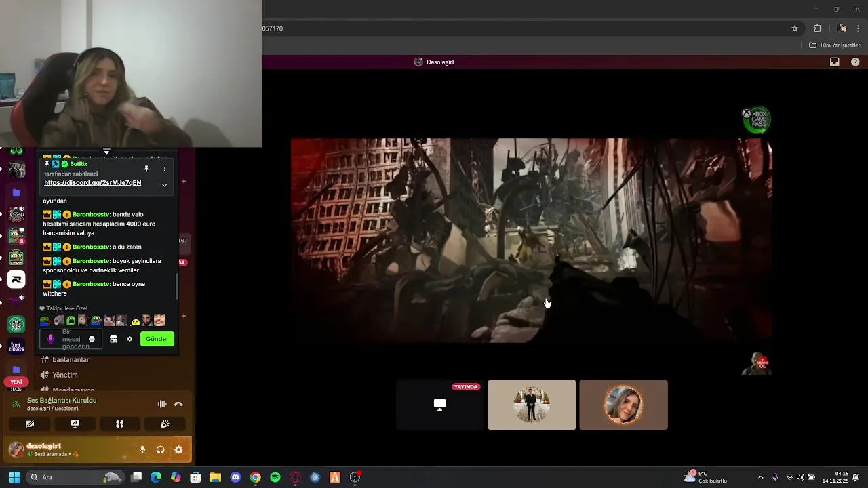Open the pinned message three-dot menu
868x488 pixels.
[x=164, y=169]
